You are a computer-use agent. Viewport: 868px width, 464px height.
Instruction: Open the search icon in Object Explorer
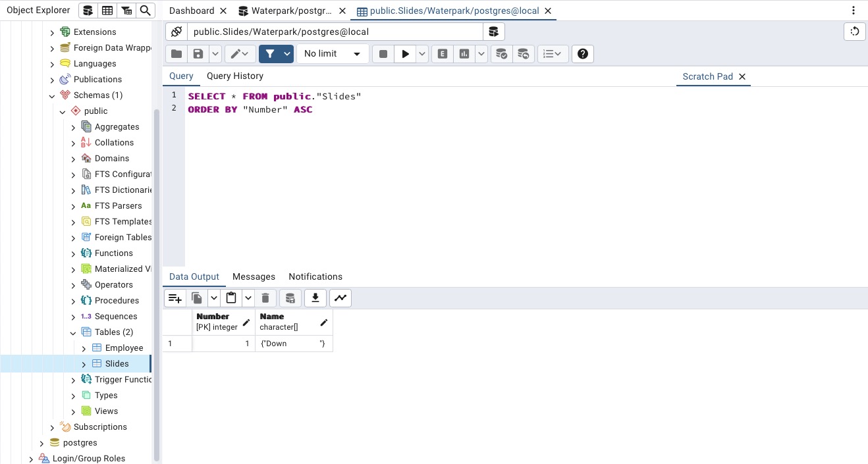[145, 11]
